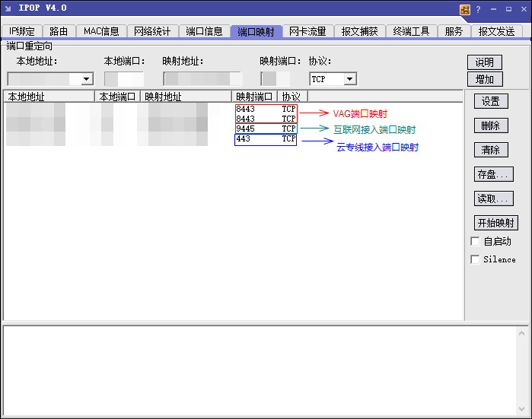Screen dimensions: 532x419
Task: Click log pane scrollbar down arrow
Action: (522, 409)
